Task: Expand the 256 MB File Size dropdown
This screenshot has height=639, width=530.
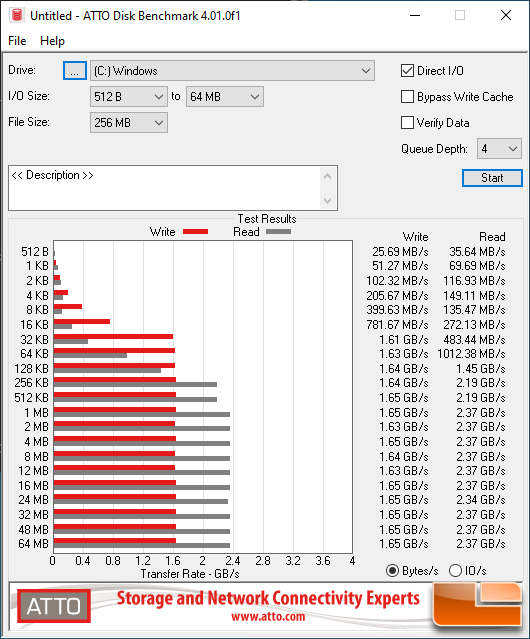Action: [129, 123]
